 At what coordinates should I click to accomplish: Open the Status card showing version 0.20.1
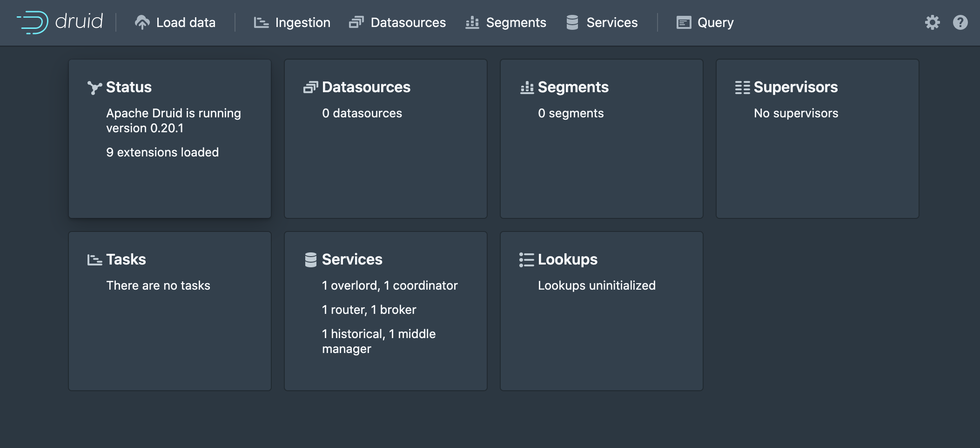[x=169, y=139]
